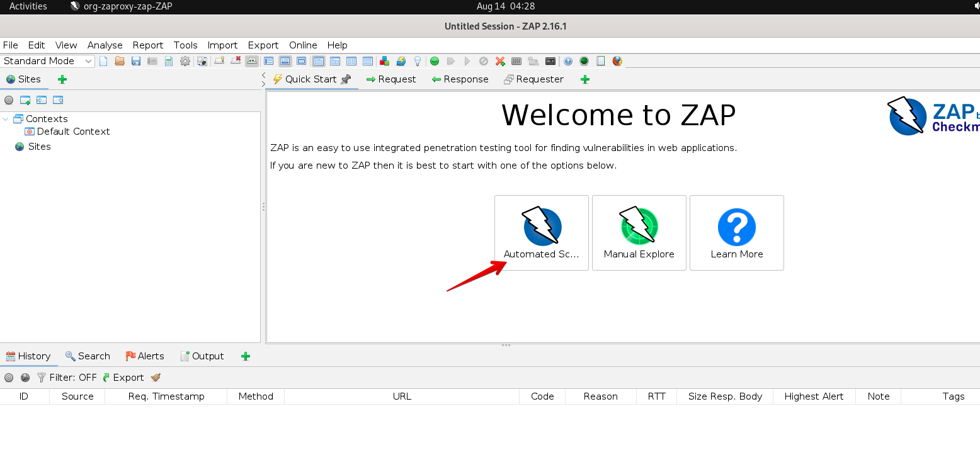980x455 pixels.
Task: Toggle the target scope icon in Sites panel
Action: 9,100
